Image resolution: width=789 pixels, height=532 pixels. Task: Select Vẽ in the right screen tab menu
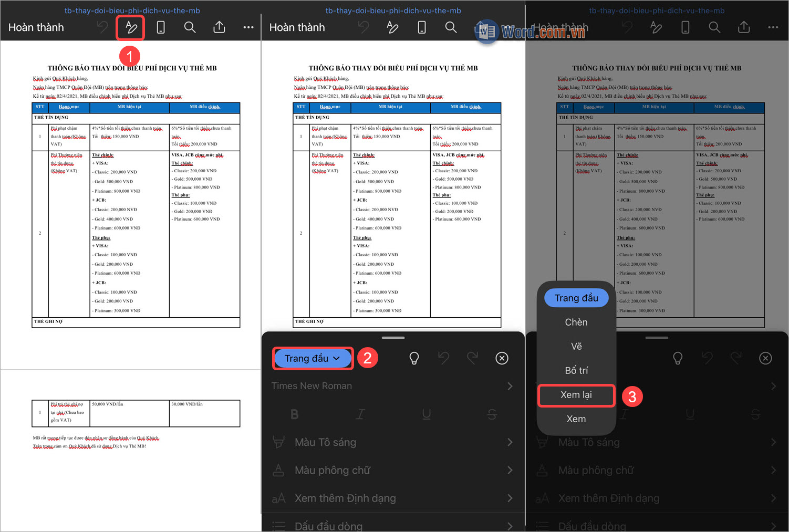click(576, 346)
